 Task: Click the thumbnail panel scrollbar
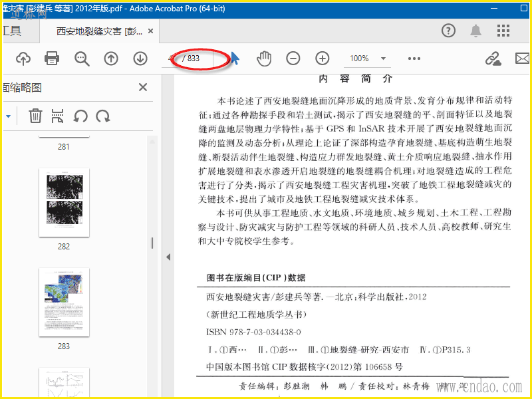click(x=152, y=243)
